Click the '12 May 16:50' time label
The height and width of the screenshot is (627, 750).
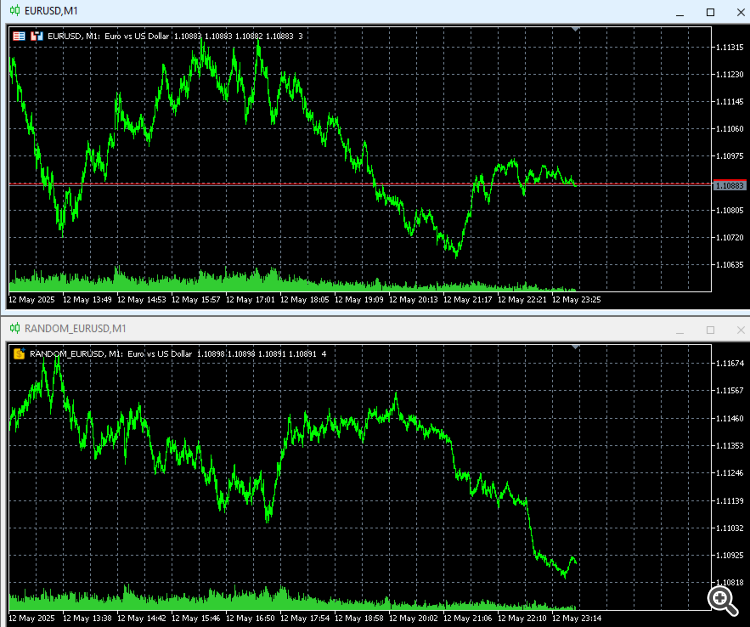[250, 618]
